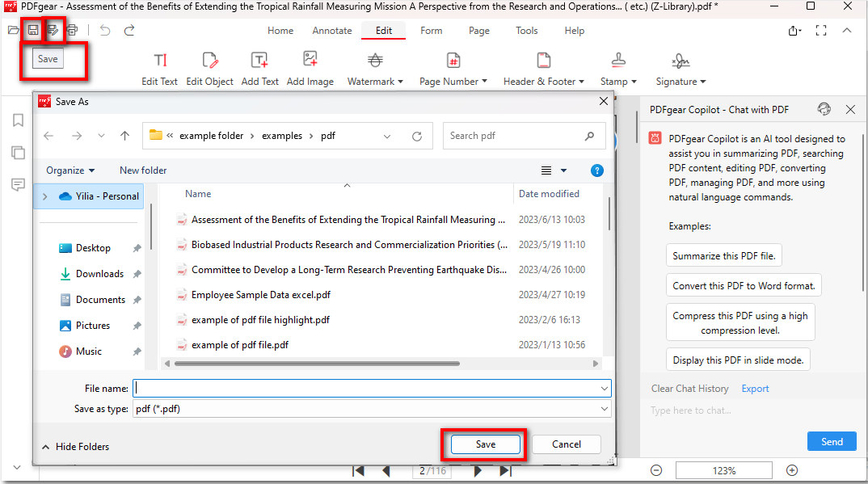Open the Bookmark sidebar panel icon

(x=18, y=120)
